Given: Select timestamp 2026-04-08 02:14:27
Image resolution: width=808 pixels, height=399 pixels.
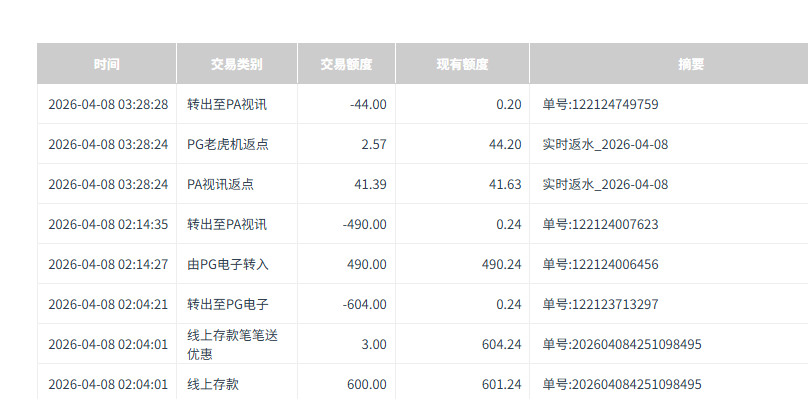Looking at the screenshot, I should [108, 264].
